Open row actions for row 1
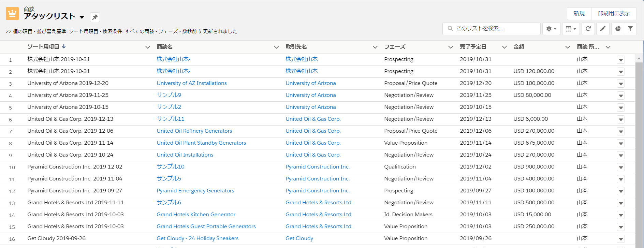Image resolution: width=644 pixels, height=248 pixels. [621, 60]
